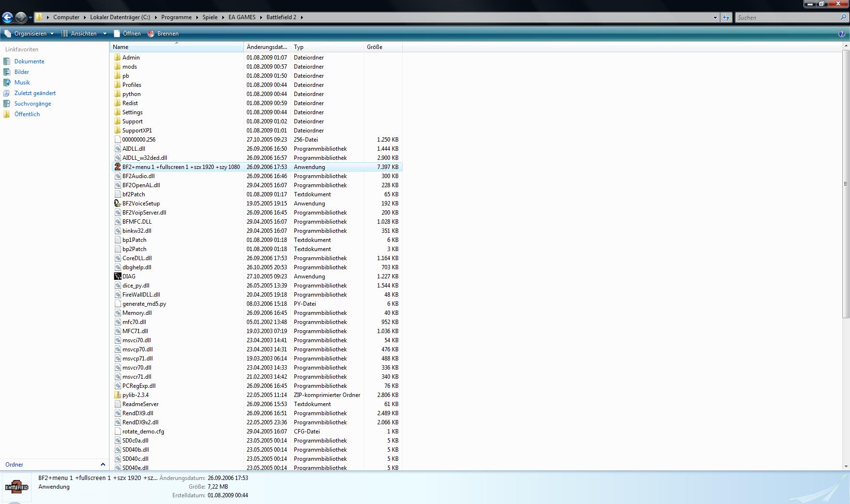Select the Admin folder icon
Viewport: 850px width, 504px height.
[118, 58]
